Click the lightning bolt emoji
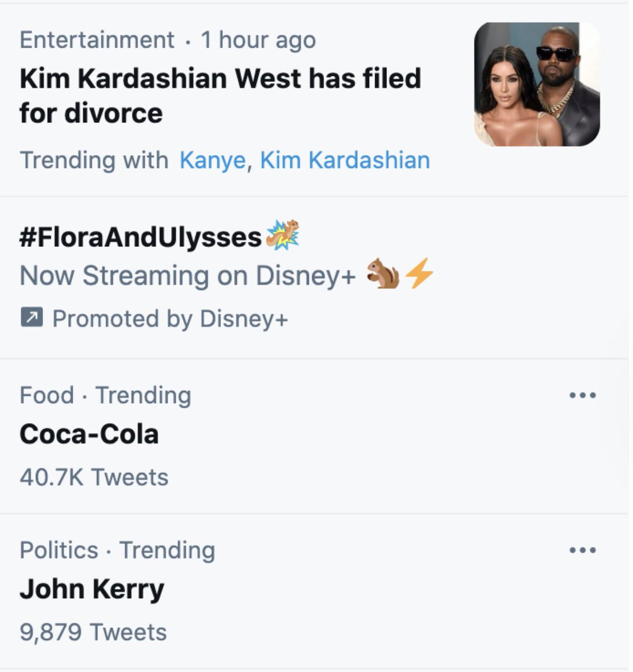Image resolution: width=633 pixels, height=672 pixels. click(x=419, y=276)
